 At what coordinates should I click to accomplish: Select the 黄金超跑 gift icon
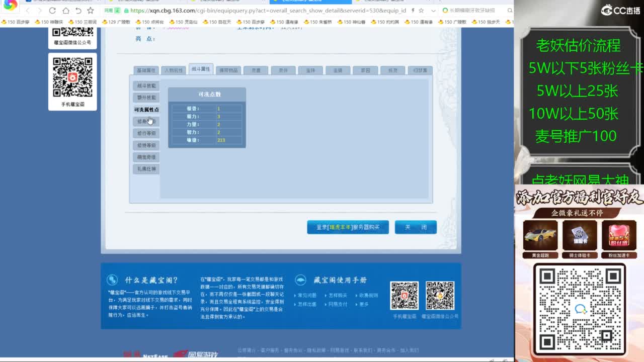540,236
